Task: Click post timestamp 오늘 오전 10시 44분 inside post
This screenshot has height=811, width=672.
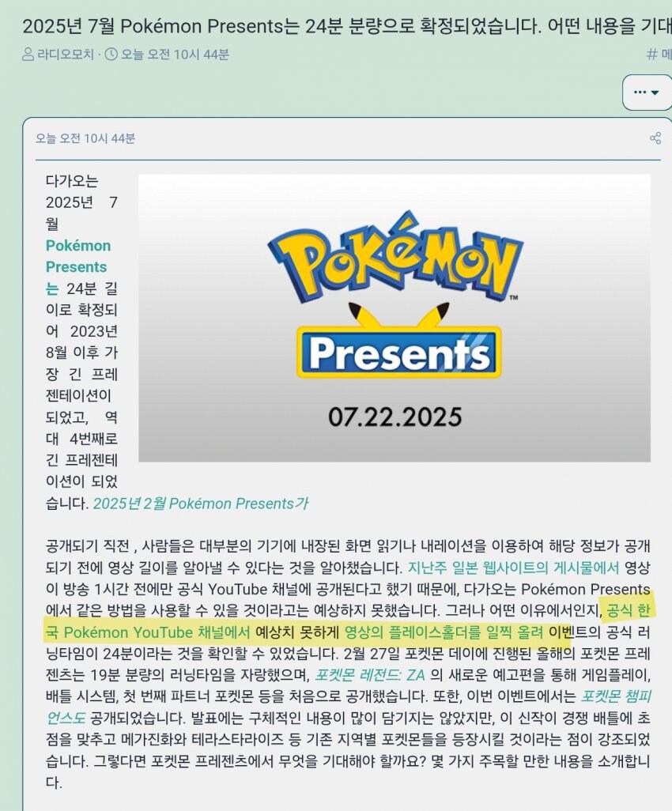Action: pyautogui.click(x=85, y=138)
